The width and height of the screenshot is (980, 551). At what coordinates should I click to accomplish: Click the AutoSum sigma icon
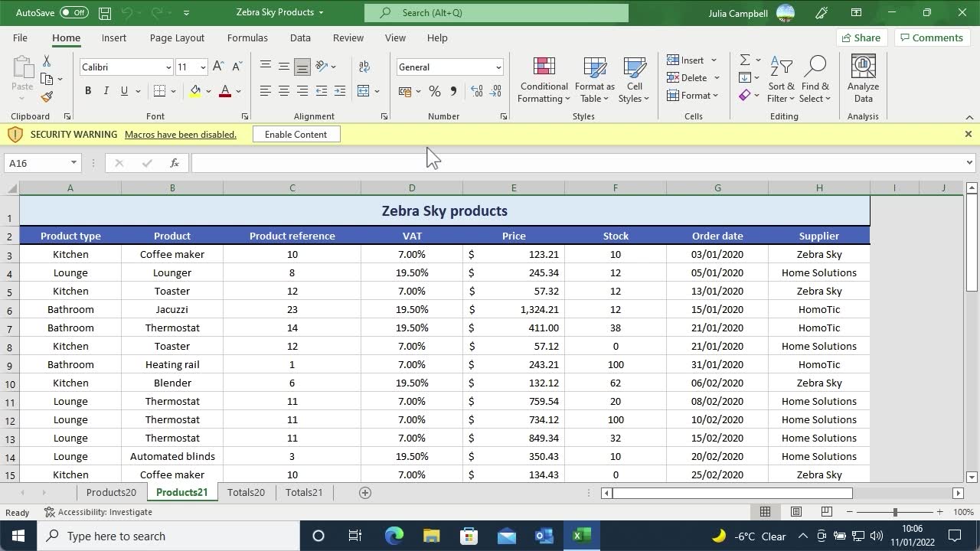pyautogui.click(x=744, y=60)
